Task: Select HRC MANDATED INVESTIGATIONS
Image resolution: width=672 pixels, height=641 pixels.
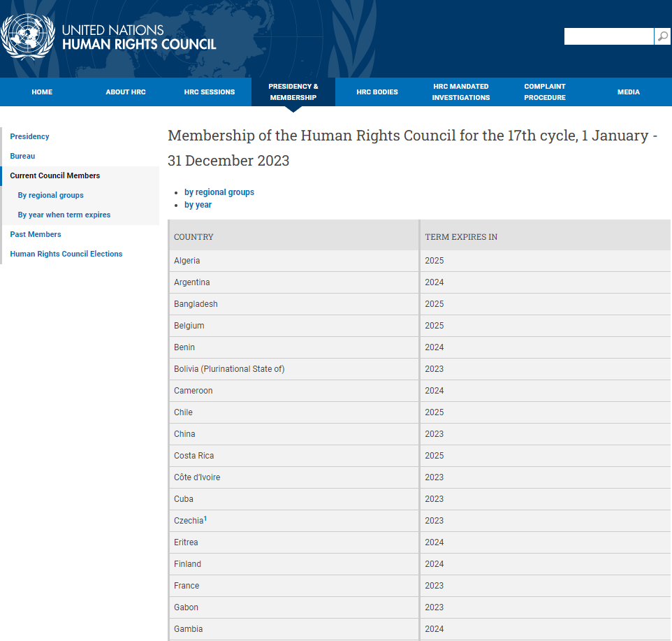Action: click(460, 92)
